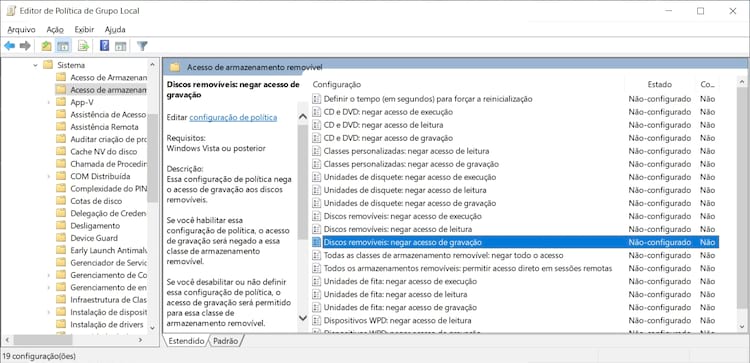The image size is (750, 363).
Task: Select policy icon for Dispositivos WPD leitura
Action: click(316, 320)
